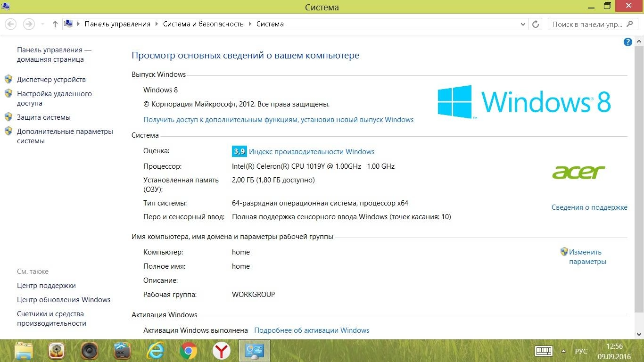Open 'Диспетчер устройств' link
The height and width of the screenshot is (362, 644).
pos(51,80)
